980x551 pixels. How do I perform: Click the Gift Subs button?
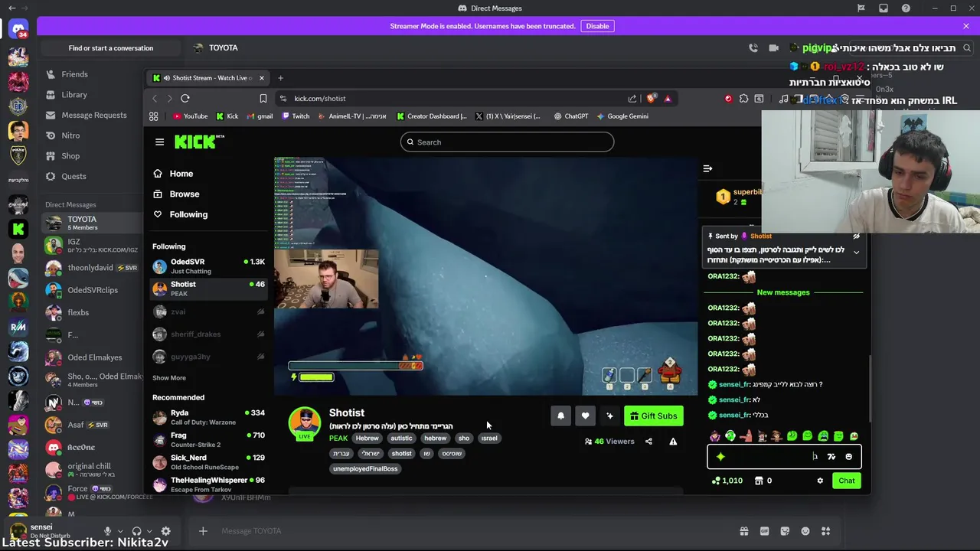(653, 416)
